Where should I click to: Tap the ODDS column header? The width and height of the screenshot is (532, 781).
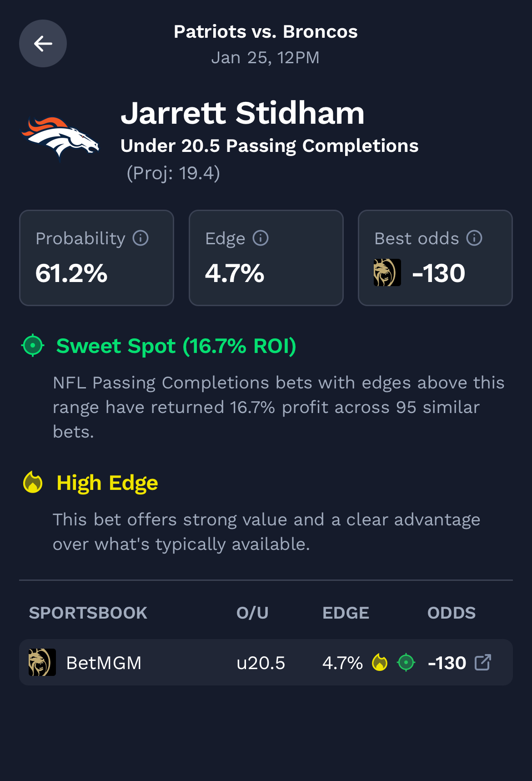(x=451, y=613)
